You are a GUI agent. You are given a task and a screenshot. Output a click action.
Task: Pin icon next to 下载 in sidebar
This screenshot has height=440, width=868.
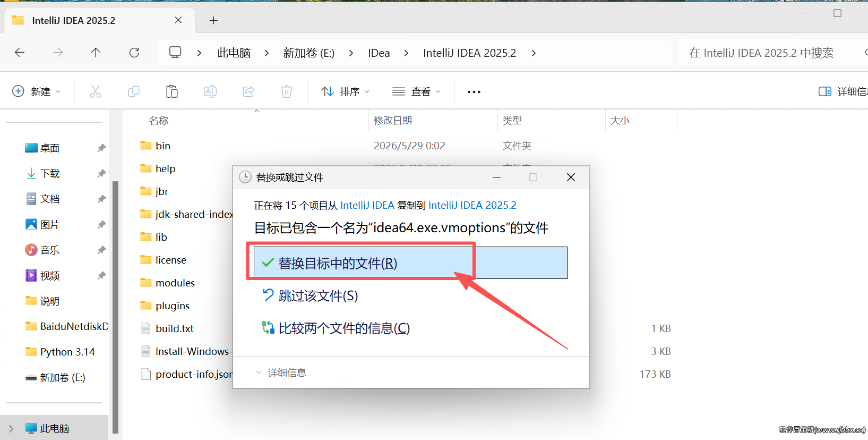point(101,174)
